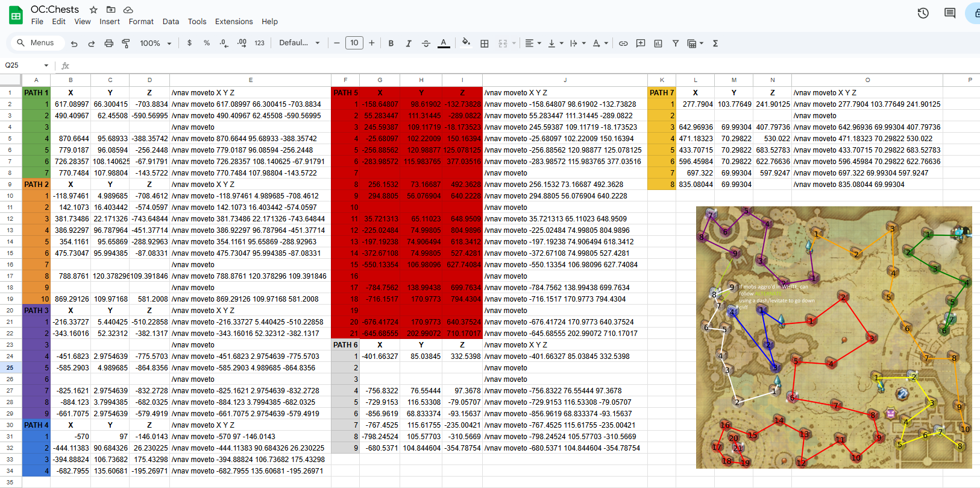Open the comments panel icon
Image resolution: width=980 pixels, height=488 pixels.
[x=950, y=13]
